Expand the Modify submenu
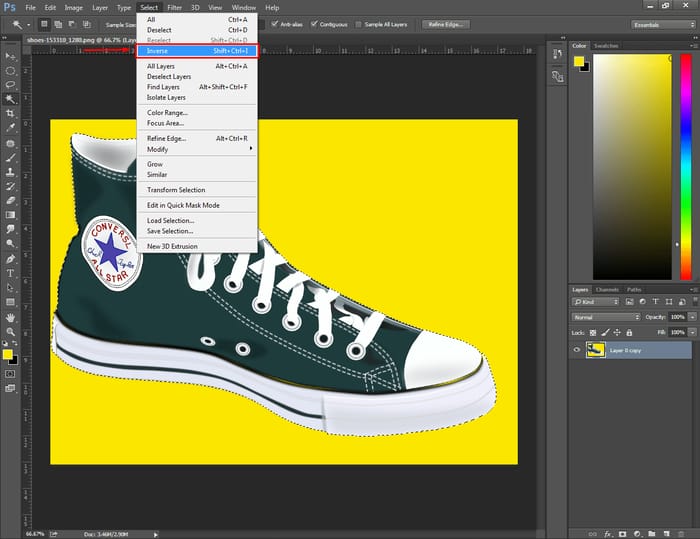The height and width of the screenshot is (539, 700). 197,149
